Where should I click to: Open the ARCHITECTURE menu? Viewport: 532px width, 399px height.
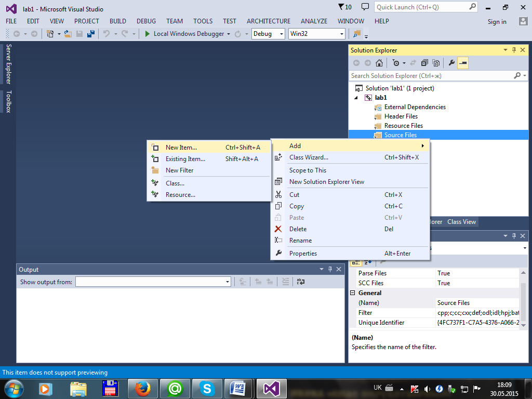click(269, 21)
